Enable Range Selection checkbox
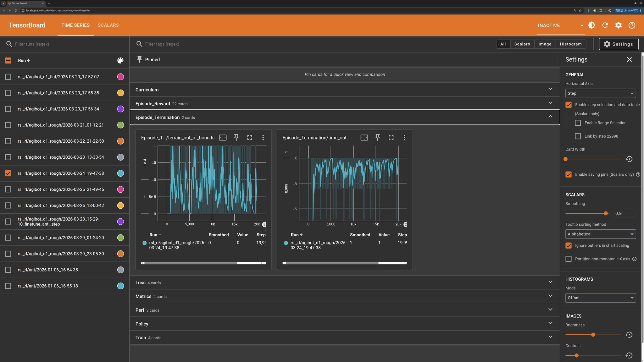This screenshot has width=644, height=362. (x=578, y=123)
